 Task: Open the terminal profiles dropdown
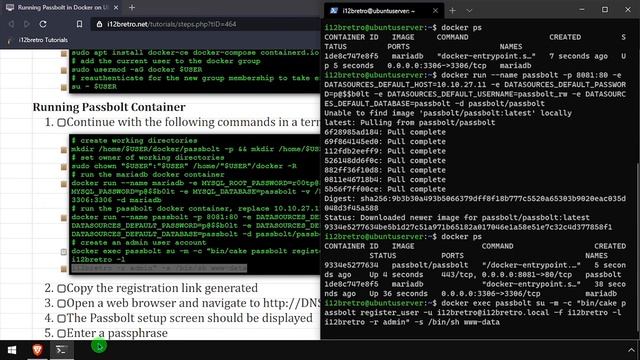coord(469,11)
